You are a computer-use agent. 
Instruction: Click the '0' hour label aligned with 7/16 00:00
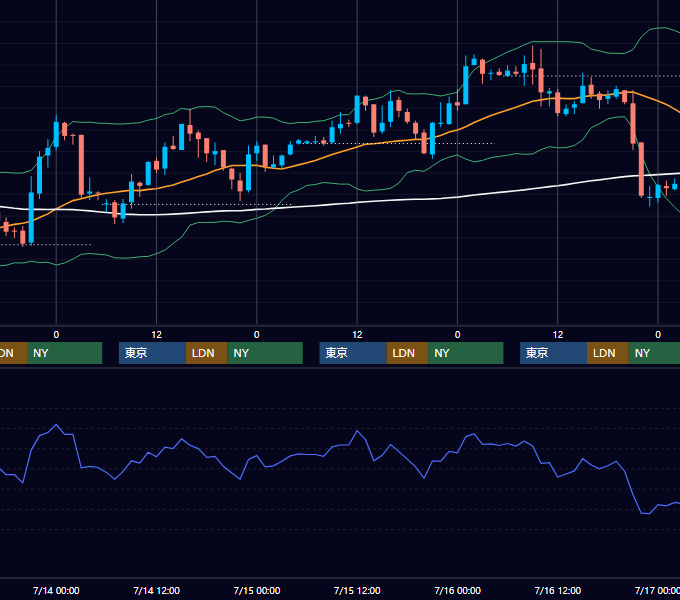(458, 335)
